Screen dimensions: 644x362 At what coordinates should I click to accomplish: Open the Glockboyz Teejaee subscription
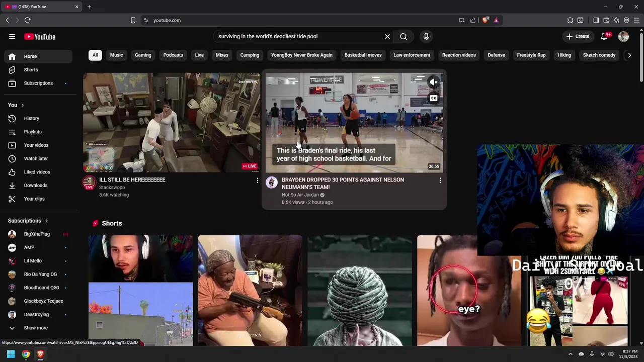tap(38, 301)
